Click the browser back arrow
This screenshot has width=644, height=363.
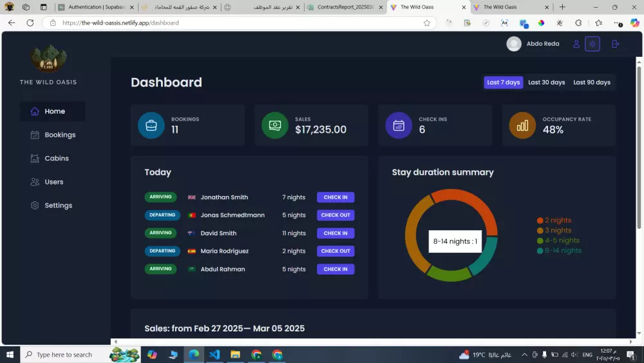click(x=12, y=23)
